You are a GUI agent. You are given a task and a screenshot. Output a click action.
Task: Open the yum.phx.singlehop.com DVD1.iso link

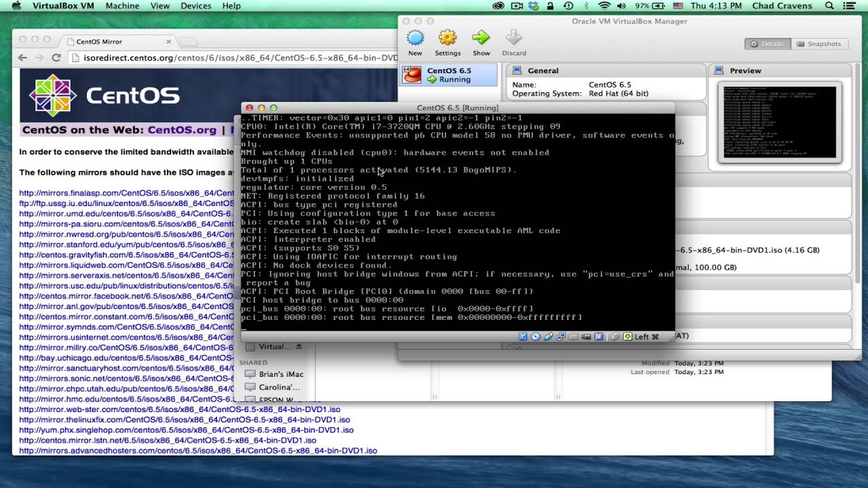point(186,430)
